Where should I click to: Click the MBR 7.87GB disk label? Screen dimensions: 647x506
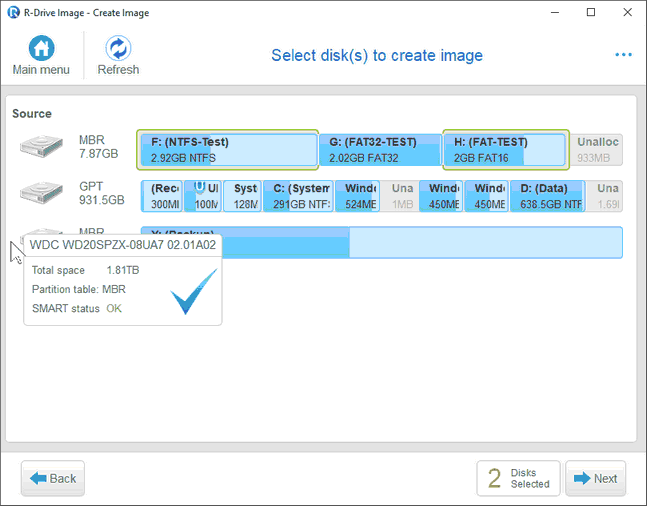pyautogui.click(x=99, y=147)
